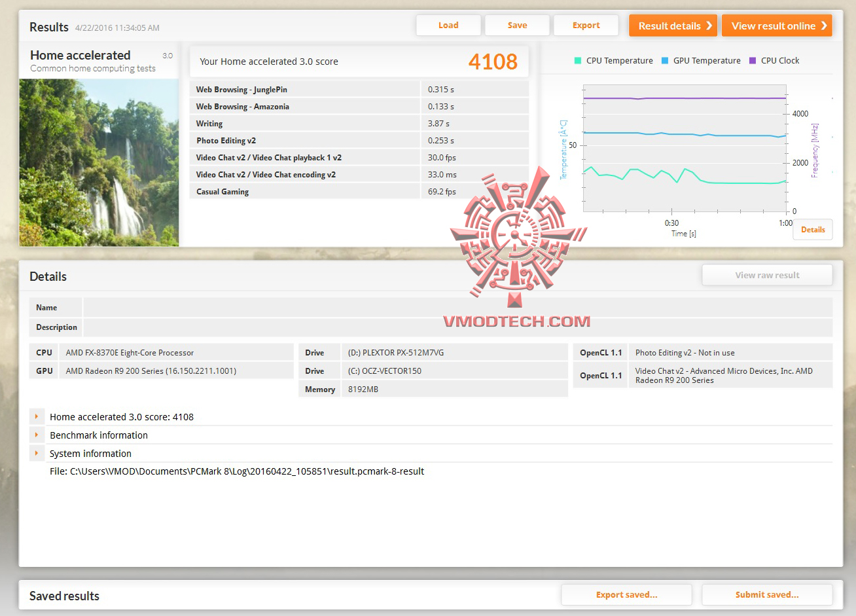The height and width of the screenshot is (616, 856).
Task: Click AMD Radeon R9 200 Series GPU text
Action: click(151, 371)
